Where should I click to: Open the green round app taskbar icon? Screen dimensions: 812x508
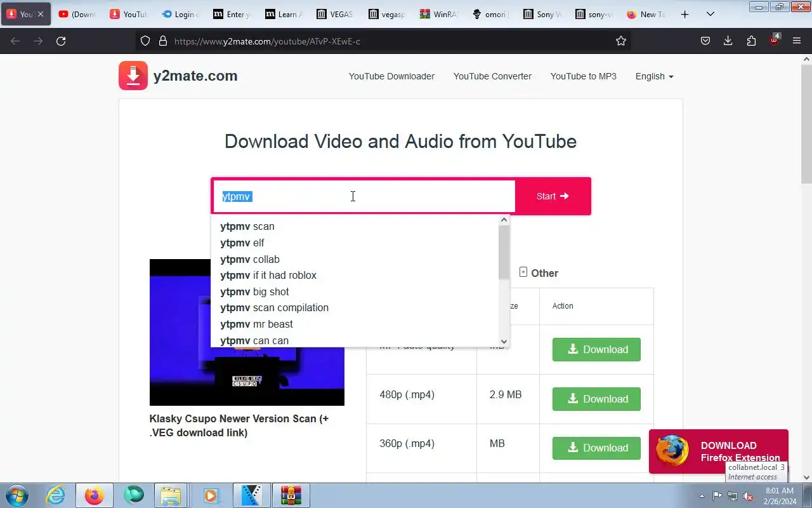click(x=134, y=495)
